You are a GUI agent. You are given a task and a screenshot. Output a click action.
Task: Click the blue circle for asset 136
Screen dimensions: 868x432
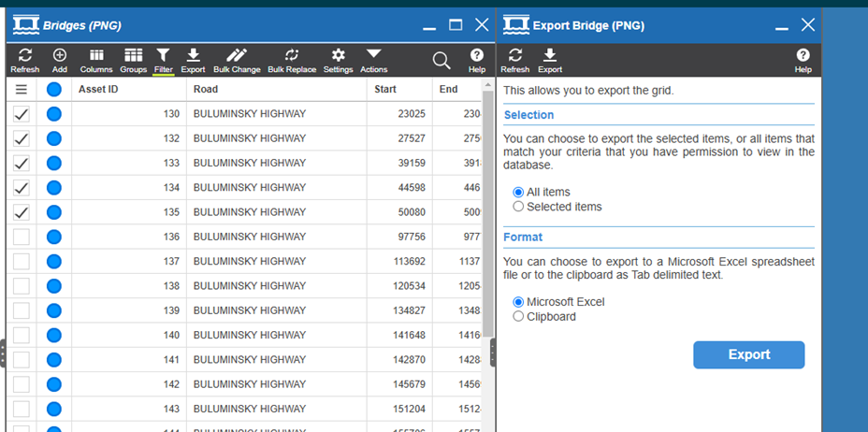53,237
